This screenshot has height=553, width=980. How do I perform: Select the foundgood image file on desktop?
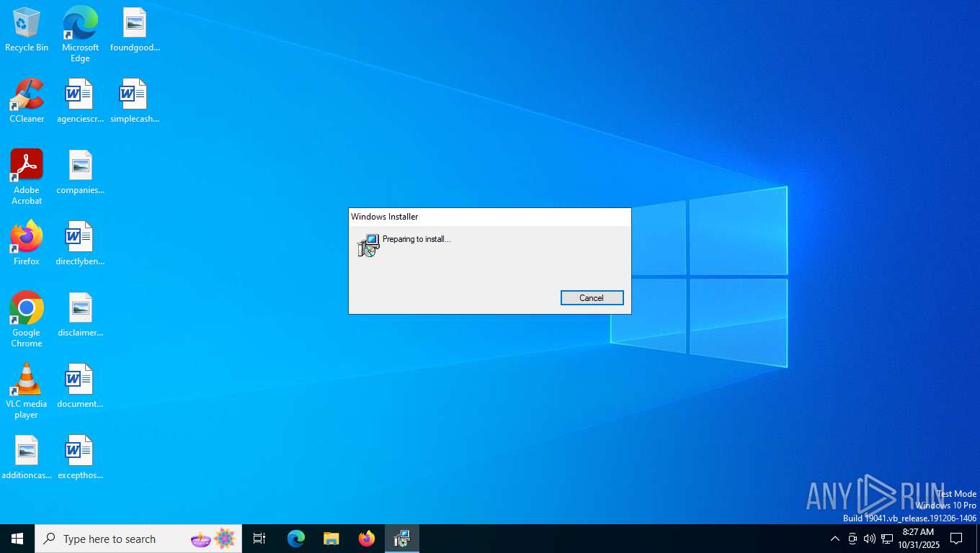tap(135, 30)
